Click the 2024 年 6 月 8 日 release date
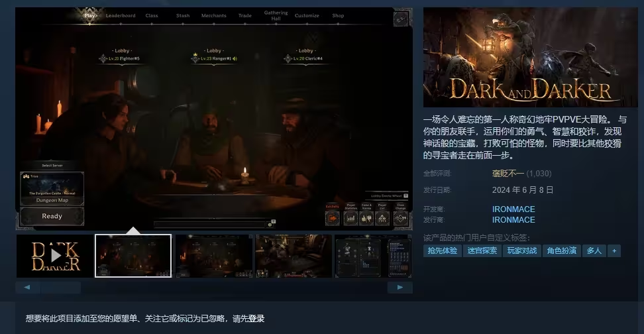644x334 pixels. pos(523,190)
